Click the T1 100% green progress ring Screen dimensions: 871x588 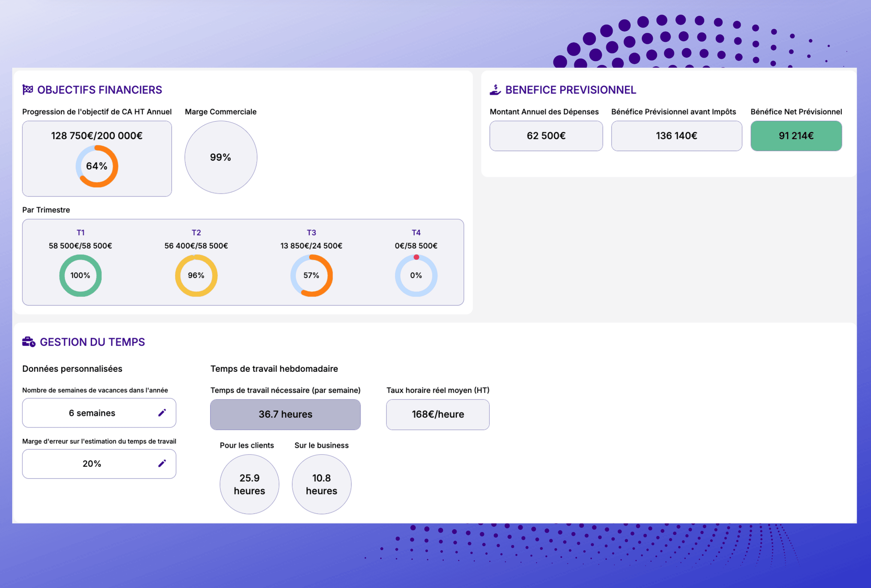80,276
